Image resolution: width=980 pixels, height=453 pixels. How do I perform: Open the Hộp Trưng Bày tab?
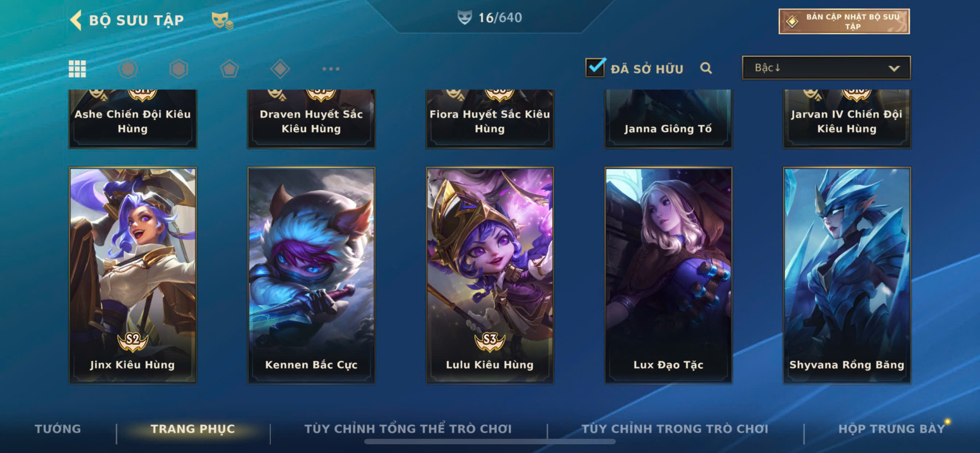coord(892,429)
